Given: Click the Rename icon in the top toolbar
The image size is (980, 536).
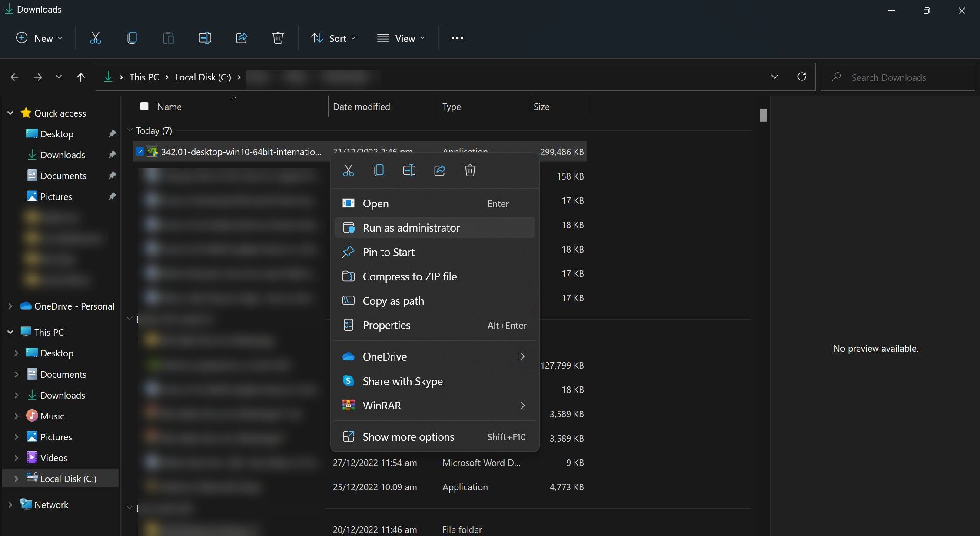Looking at the screenshot, I should tap(205, 38).
